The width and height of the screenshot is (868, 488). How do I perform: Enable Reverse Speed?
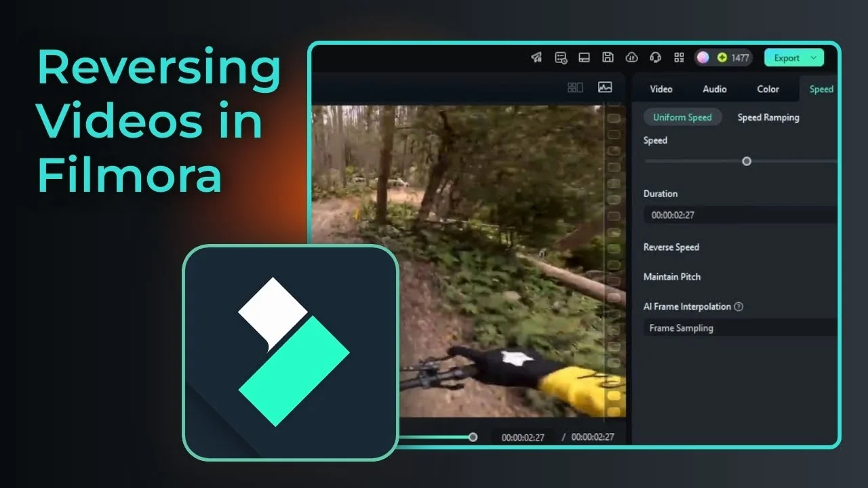(x=671, y=247)
